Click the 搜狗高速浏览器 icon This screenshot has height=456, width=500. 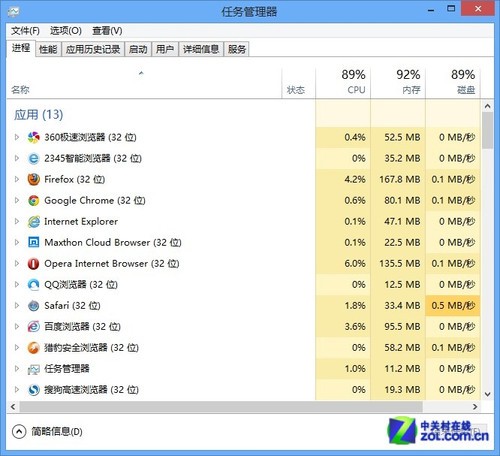33,390
